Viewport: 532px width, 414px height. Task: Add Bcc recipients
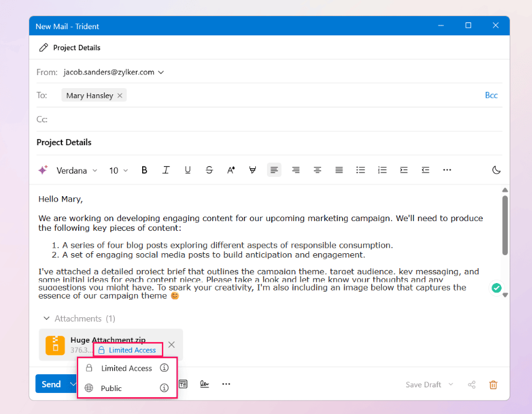[x=491, y=96]
